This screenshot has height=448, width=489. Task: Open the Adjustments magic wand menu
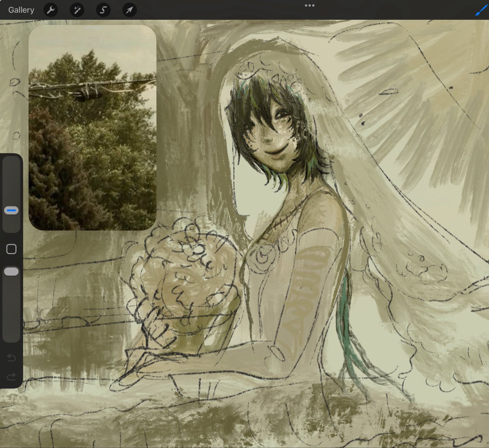click(77, 10)
